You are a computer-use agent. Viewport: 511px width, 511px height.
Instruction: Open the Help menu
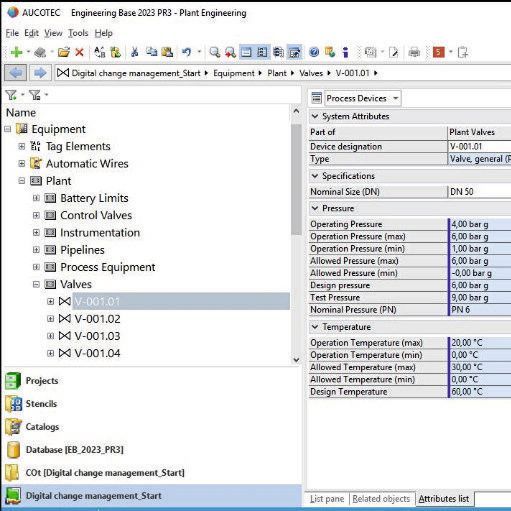click(x=103, y=33)
